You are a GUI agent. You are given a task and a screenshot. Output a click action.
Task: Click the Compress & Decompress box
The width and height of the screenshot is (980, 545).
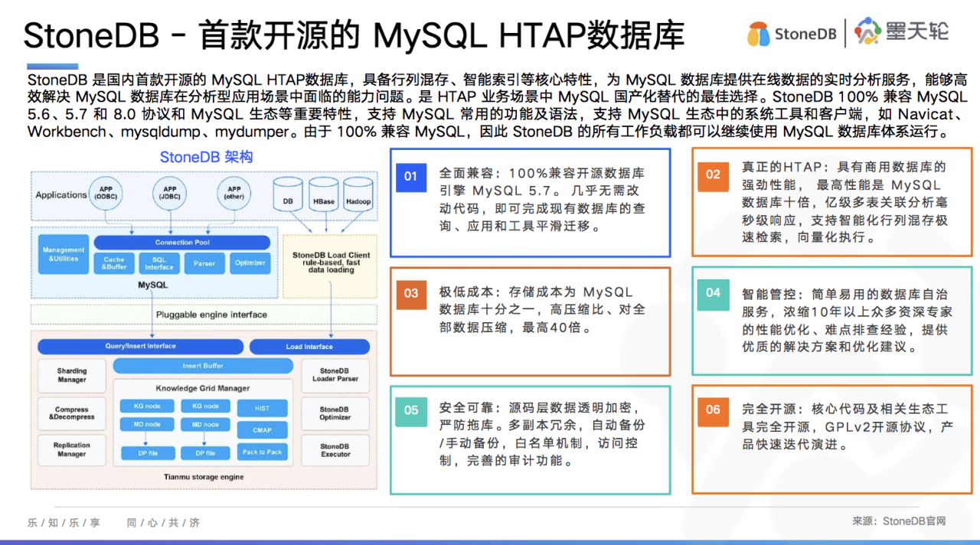tap(72, 413)
